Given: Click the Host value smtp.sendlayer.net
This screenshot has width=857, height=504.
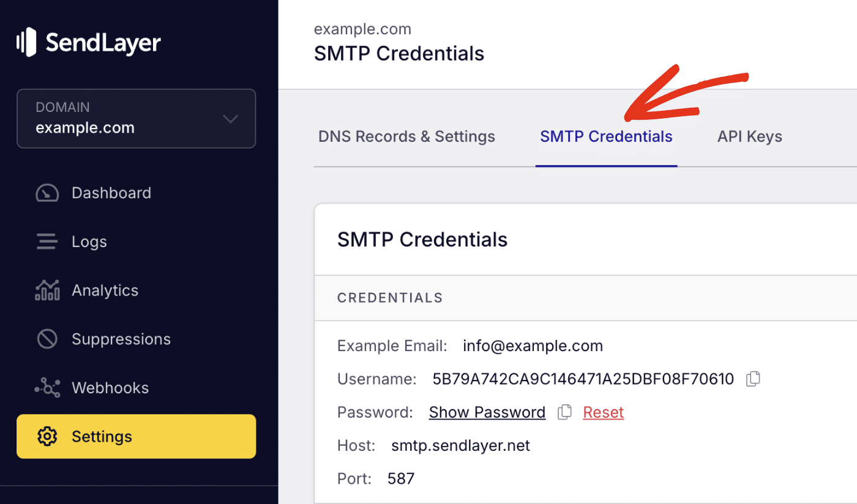Looking at the screenshot, I should click(x=460, y=445).
